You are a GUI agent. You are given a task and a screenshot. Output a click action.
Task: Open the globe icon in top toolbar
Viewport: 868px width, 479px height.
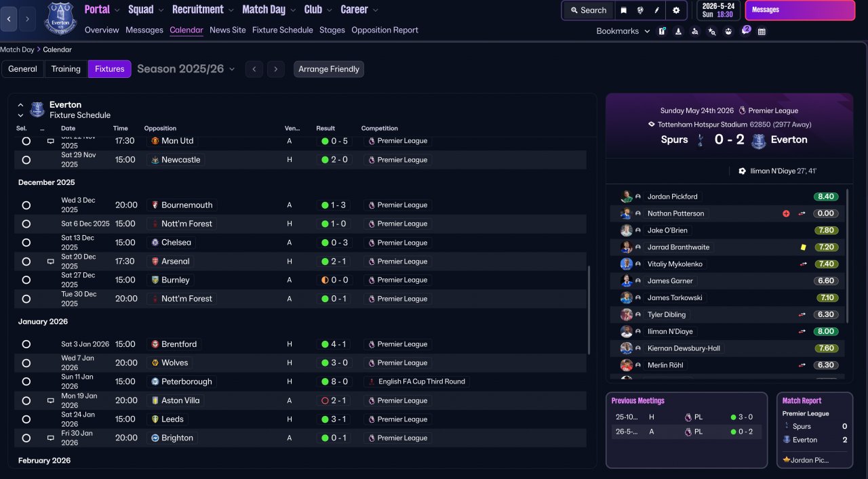[640, 10]
